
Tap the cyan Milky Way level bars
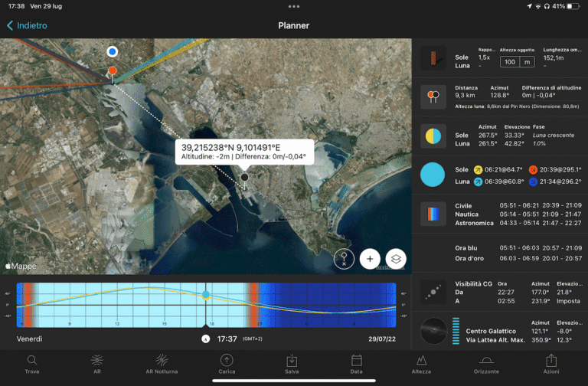(x=456, y=331)
